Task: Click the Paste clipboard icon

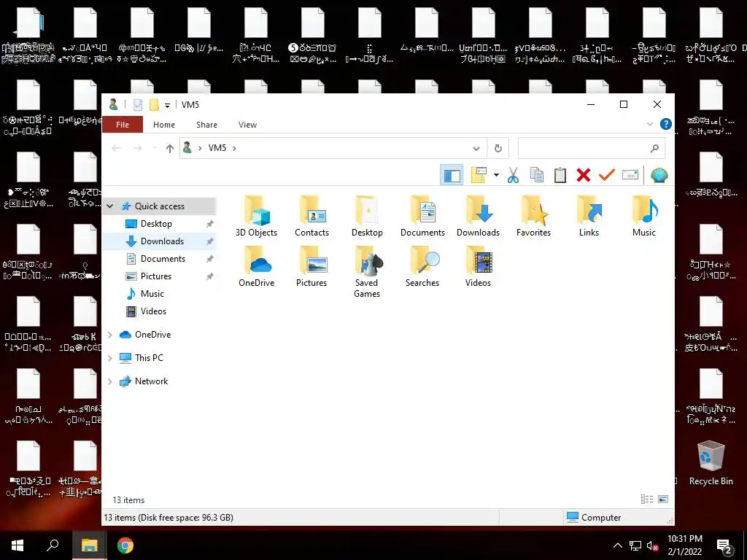Action: click(560, 175)
